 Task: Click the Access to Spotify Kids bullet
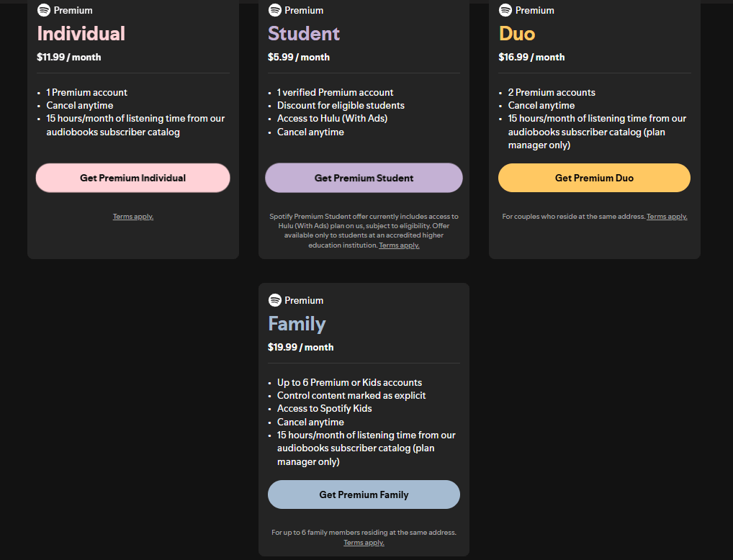pos(324,409)
